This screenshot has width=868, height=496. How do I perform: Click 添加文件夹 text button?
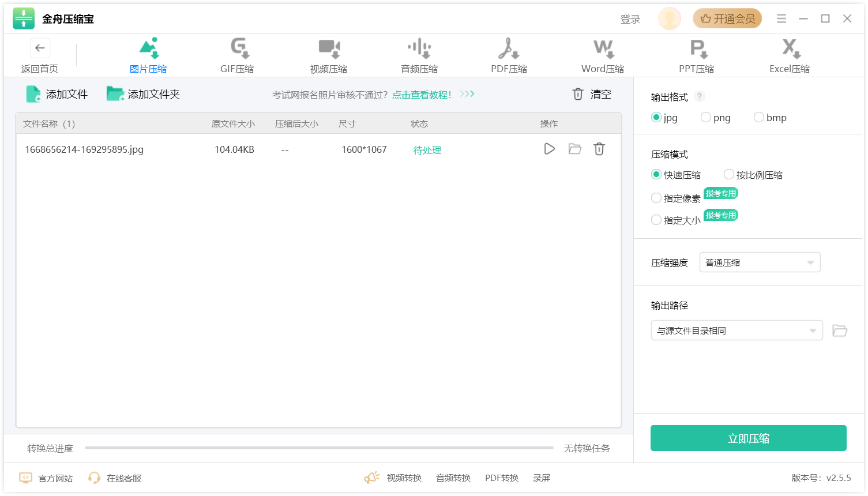pos(154,94)
